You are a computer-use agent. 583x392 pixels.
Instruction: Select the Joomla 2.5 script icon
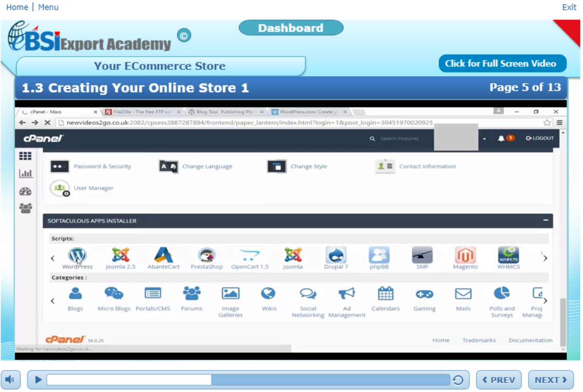coord(120,258)
